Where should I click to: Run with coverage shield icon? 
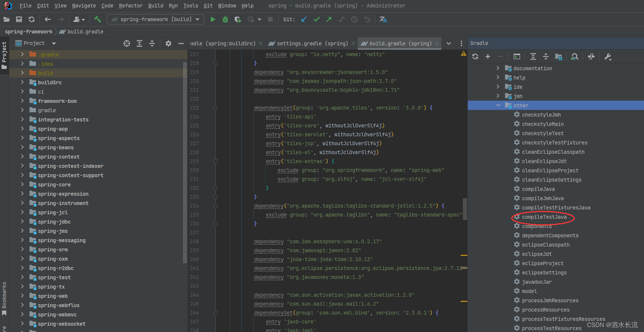pos(238,19)
